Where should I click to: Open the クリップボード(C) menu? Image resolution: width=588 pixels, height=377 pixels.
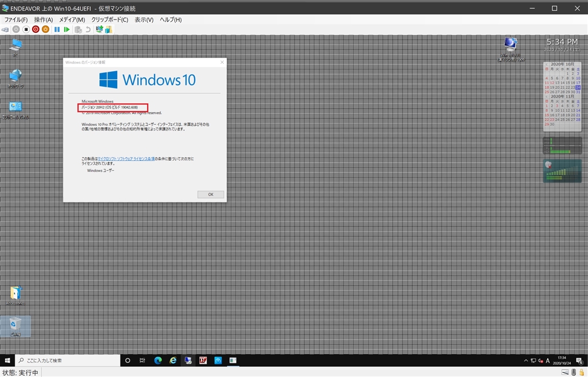(x=110, y=20)
